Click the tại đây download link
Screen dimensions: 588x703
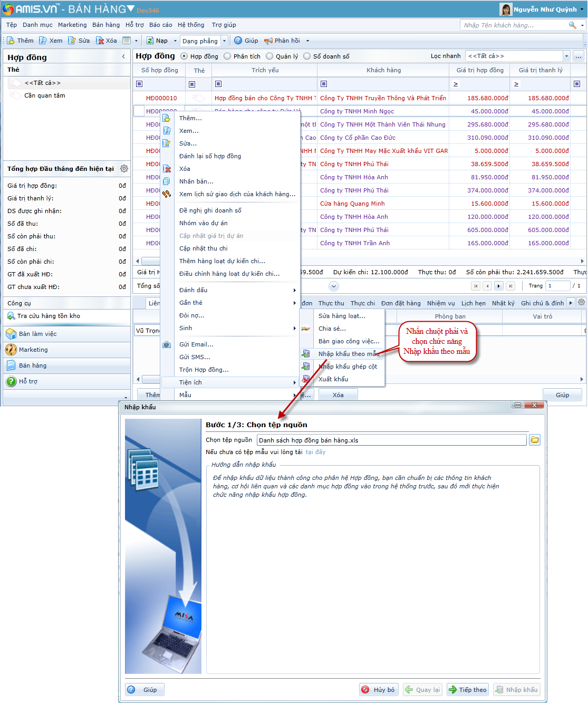(315, 452)
